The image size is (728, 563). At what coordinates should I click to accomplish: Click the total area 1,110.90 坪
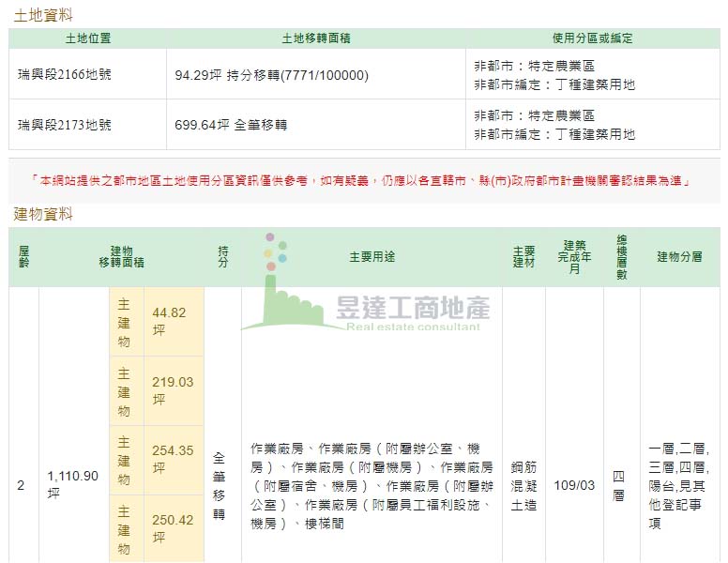point(73,484)
